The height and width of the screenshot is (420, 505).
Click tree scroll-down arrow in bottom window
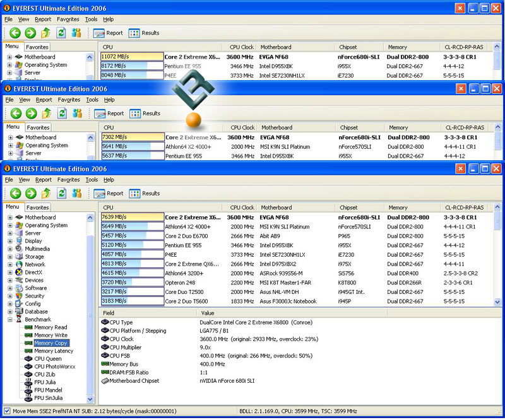pos(90,399)
